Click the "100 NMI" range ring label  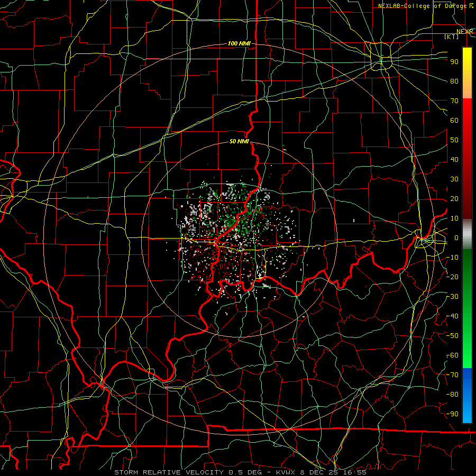coord(239,44)
